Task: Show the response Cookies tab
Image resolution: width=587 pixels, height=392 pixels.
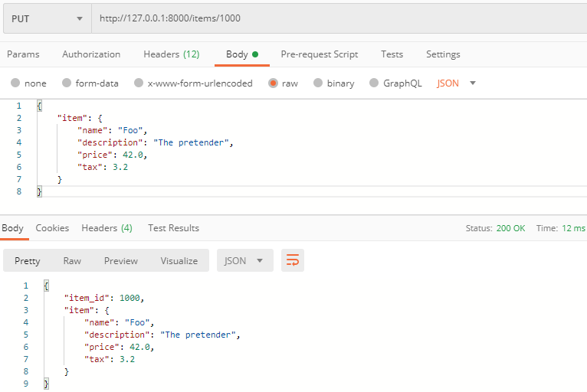Action: pyautogui.click(x=52, y=228)
